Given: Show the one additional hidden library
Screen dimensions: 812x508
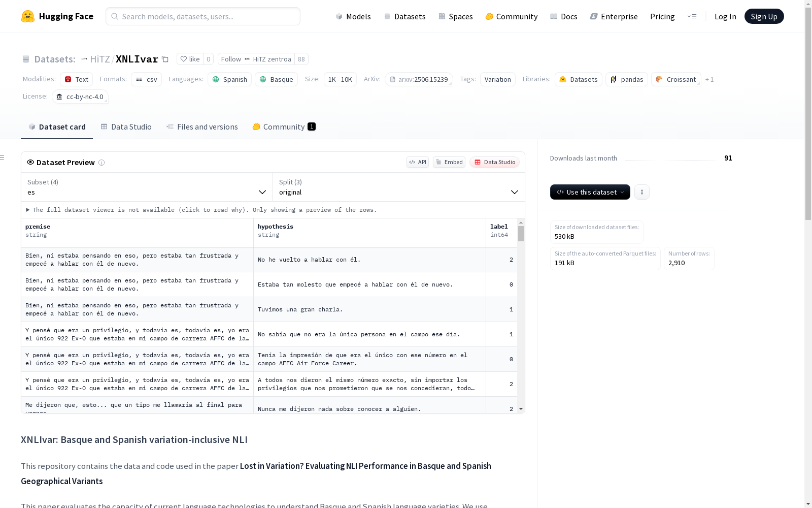Looking at the screenshot, I should pyautogui.click(x=709, y=79).
